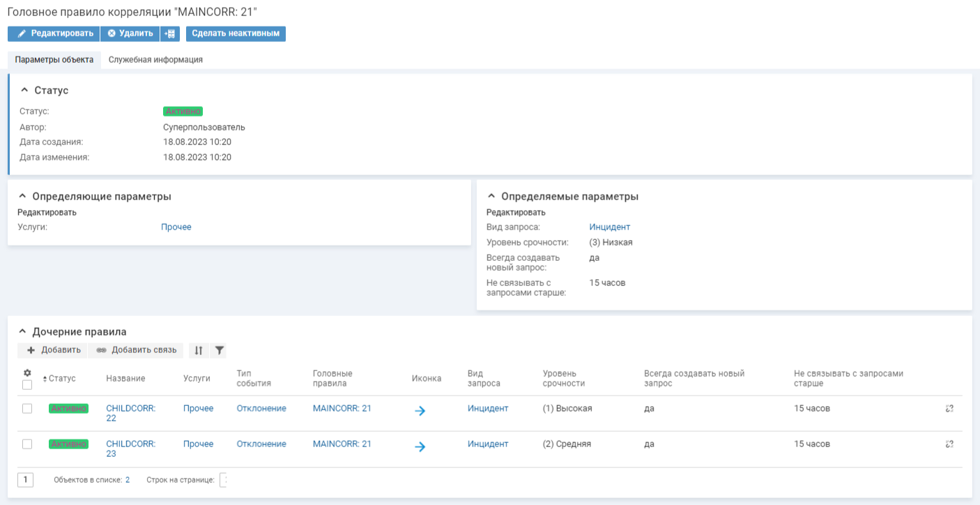Tick the checkbox for CHILDCORR: 23 row

(x=27, y=444)
